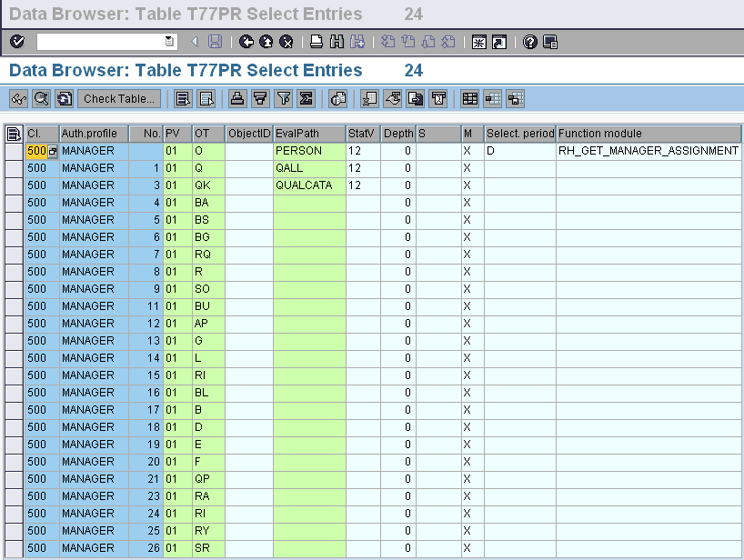Click the highlighted 500 client cell
Screen dimensions: 744x560
pos(36,151)
